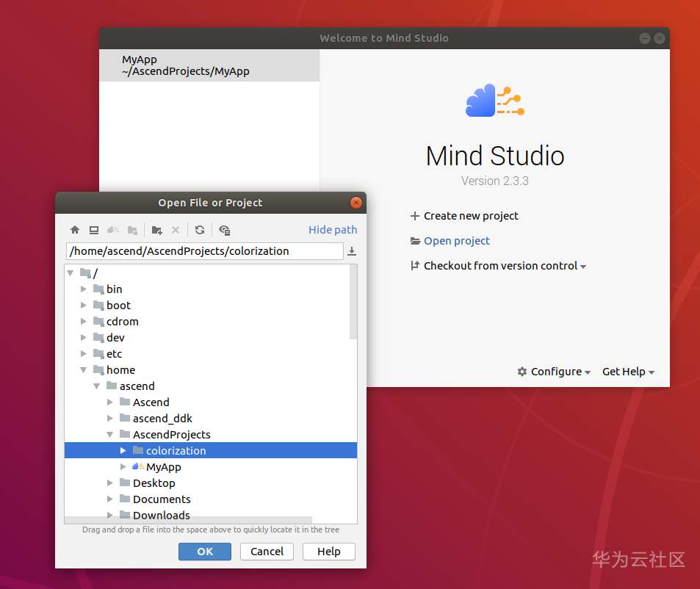Click the Hide path link
The width and height of the screenshot is (700, 589).
(x=333, y=230)
